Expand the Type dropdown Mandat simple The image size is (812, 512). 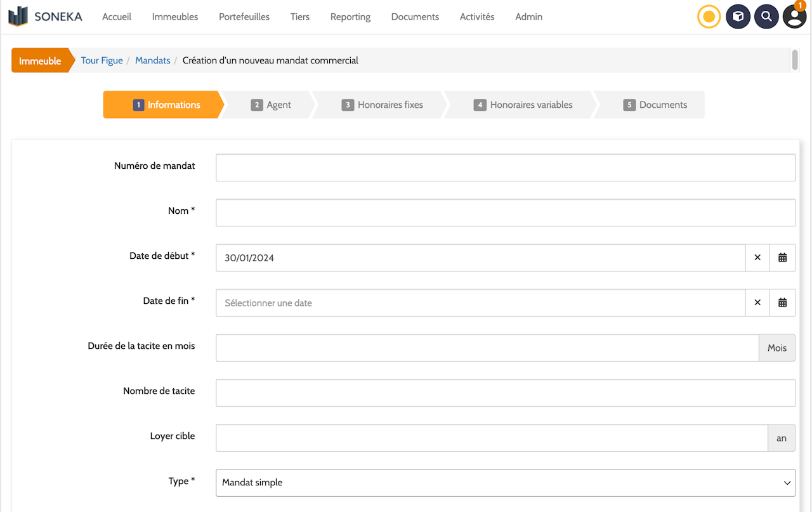coord(505,483)
